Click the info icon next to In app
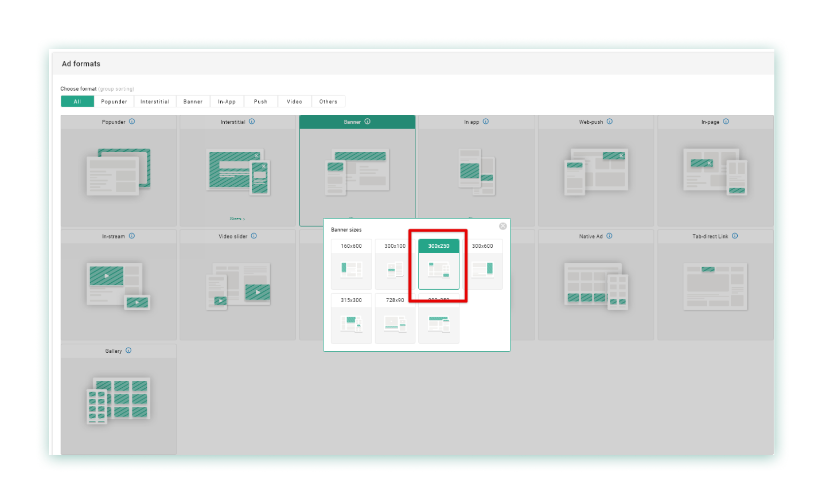This screenshot has width=823, height=504. (x=486, y=122)
